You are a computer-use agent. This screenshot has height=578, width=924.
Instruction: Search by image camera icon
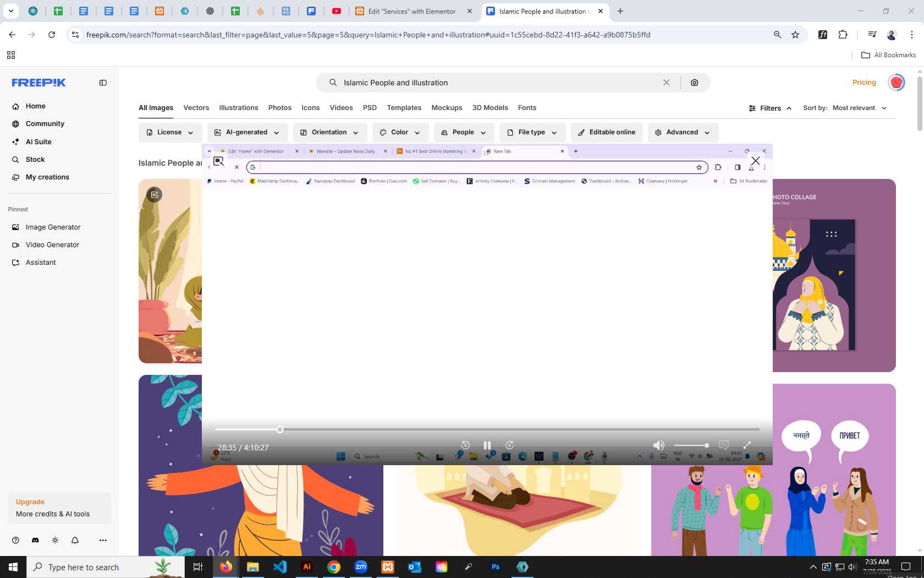[x=695, y=83]
